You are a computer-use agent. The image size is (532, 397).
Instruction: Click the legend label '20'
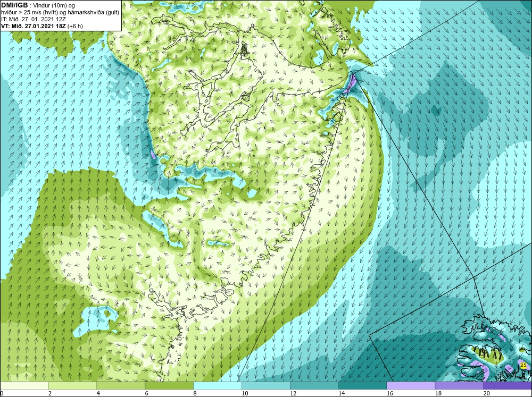[x=487, y=393]
